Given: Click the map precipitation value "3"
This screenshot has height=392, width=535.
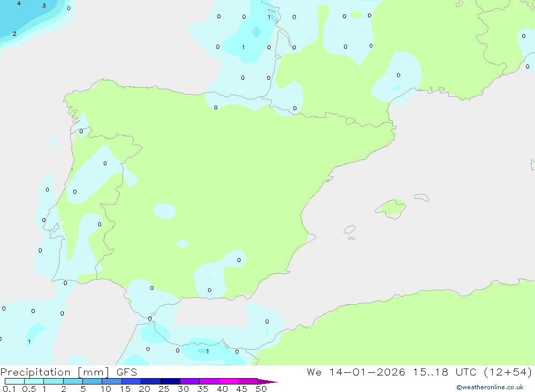Looking at the screenshot, I should pyautogui.click(x=44, y=6).
